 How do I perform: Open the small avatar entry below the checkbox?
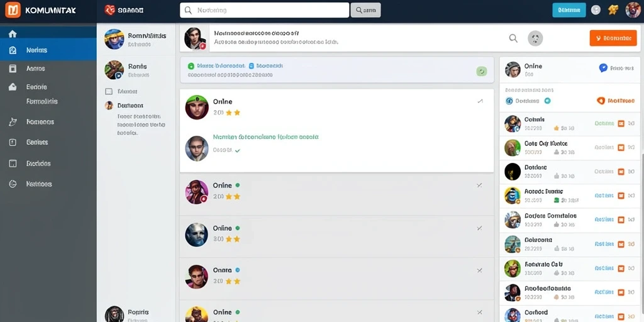point(109,106)
